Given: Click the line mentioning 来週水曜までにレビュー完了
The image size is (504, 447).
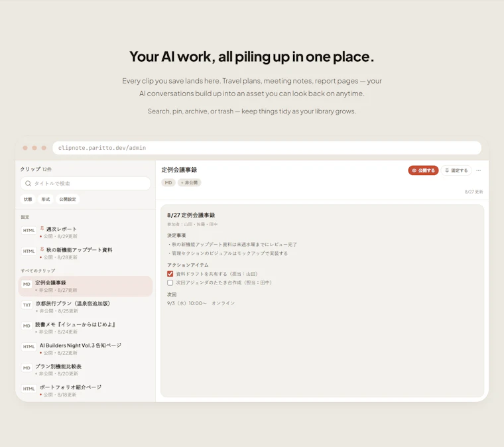Looking at the screenshot, I should pos(232,244).
